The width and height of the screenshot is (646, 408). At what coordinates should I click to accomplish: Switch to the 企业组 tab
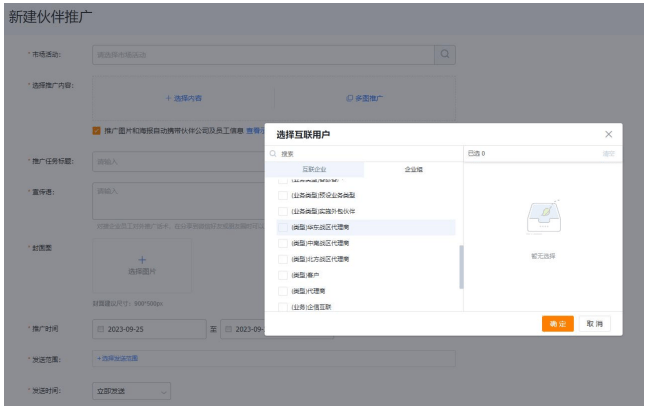[x=412, y=170]
